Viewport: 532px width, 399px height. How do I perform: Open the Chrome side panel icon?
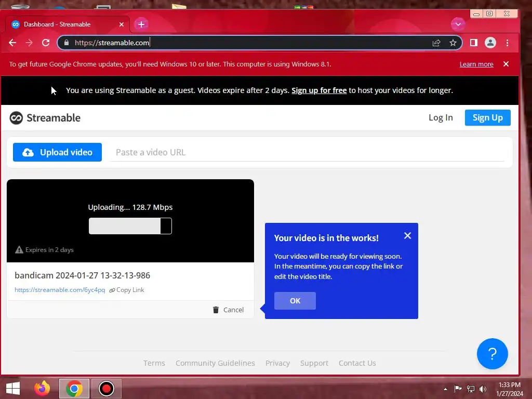pyautogui.click(x=474, y=43)
